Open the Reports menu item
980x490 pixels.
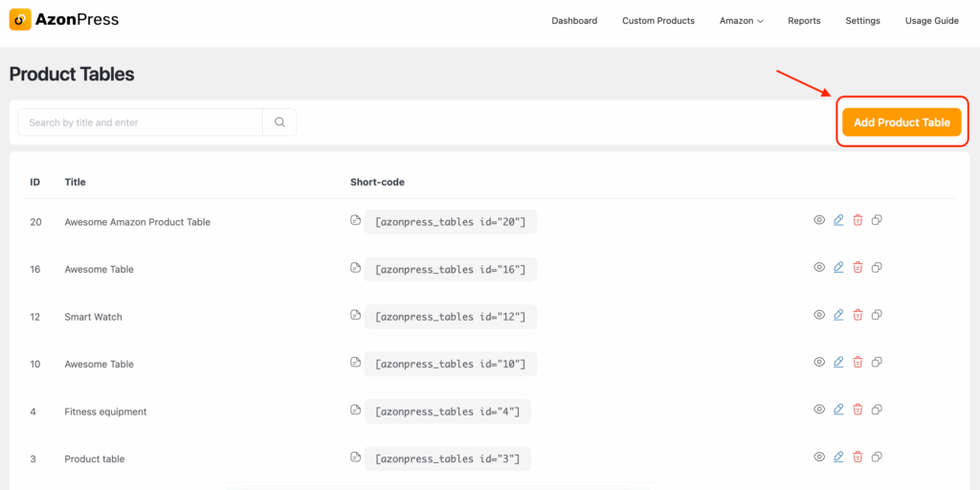804,21
